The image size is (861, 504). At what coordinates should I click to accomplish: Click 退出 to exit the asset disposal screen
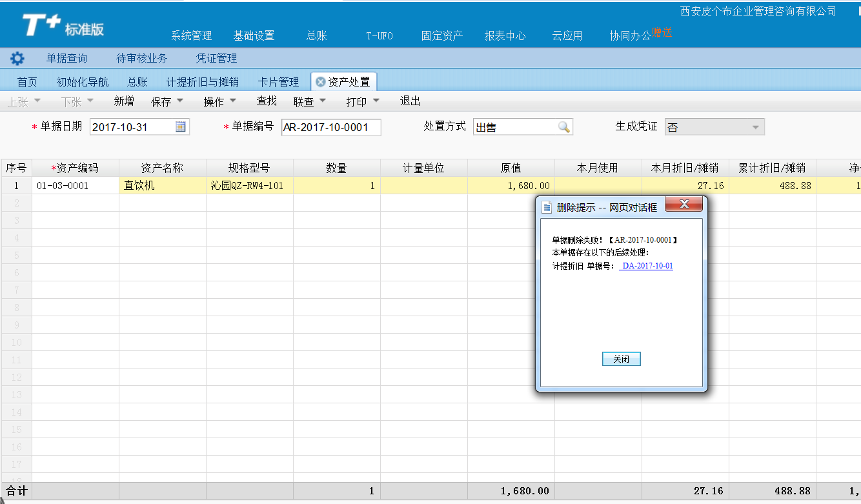(407, 101)
